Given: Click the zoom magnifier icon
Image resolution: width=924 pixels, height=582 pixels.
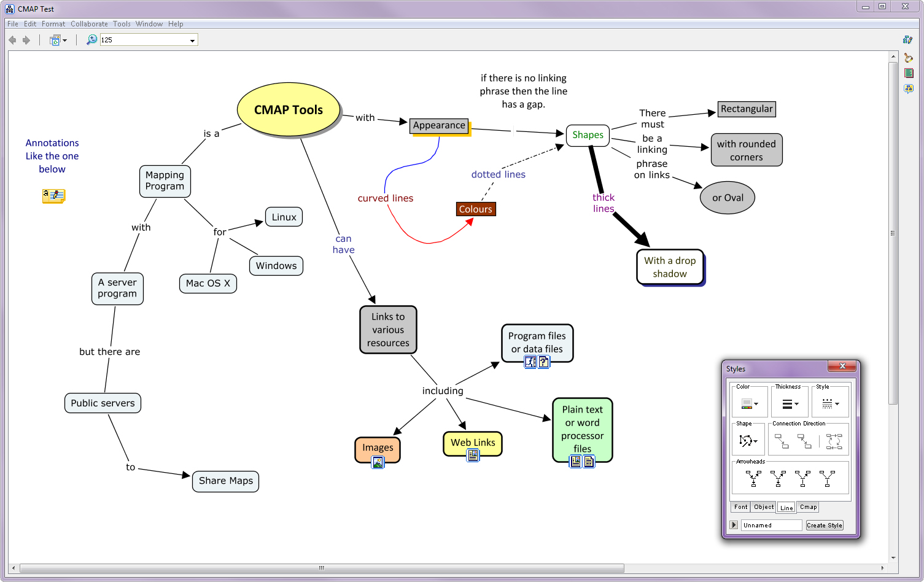Looking at the screenshot, I should pyautogui.click(x=92, y=40).
